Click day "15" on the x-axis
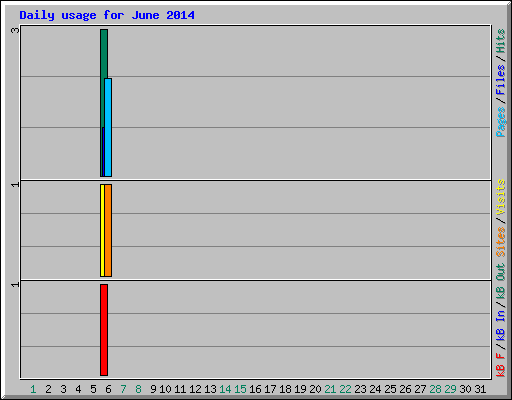The width and height of the screenshot is (512, 400). [x=240, y=389]
